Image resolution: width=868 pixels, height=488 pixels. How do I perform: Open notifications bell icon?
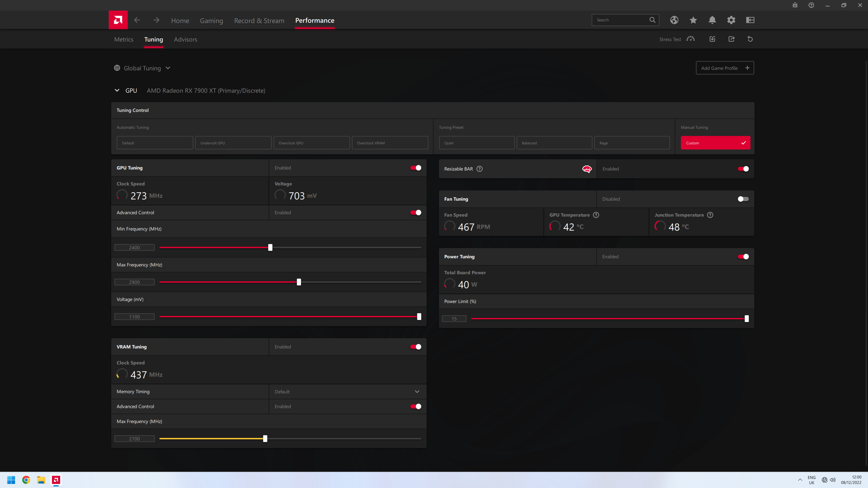coord(712,20)
